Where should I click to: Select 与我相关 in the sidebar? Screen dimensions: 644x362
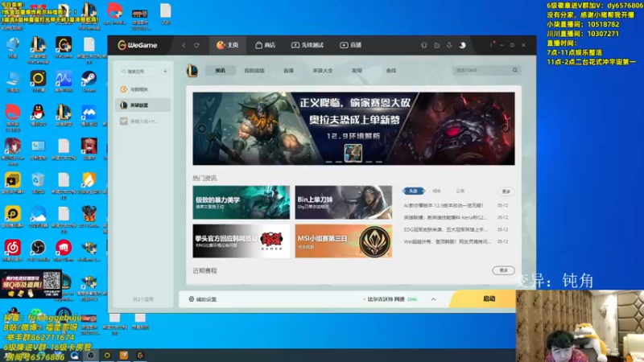(x=142, y=89)
